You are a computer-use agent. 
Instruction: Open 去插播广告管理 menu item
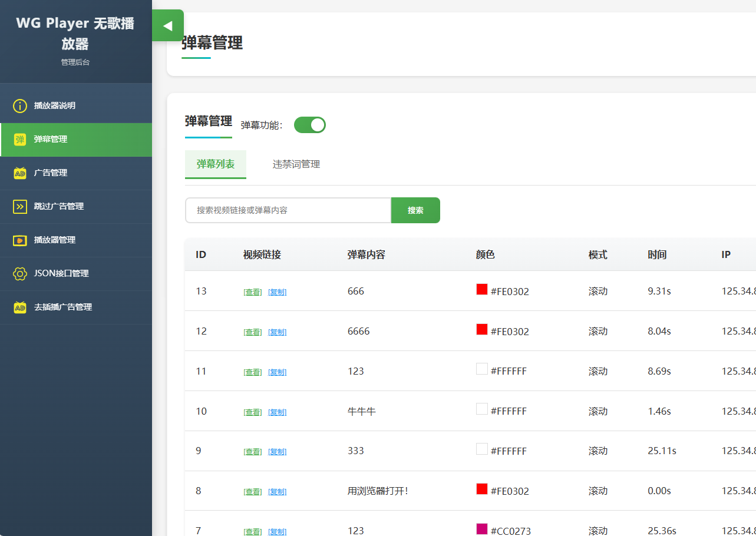[x=63, y=307]
